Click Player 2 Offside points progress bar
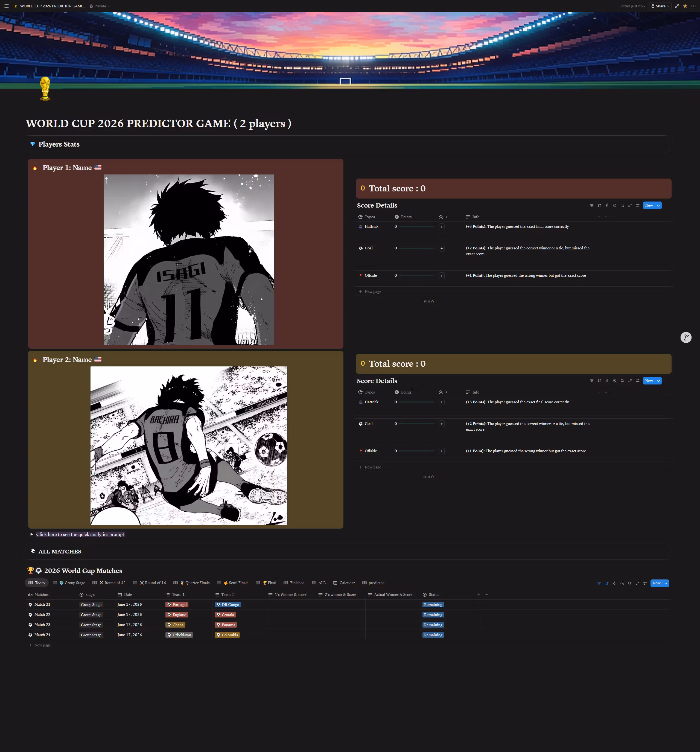 pos(416,451)
